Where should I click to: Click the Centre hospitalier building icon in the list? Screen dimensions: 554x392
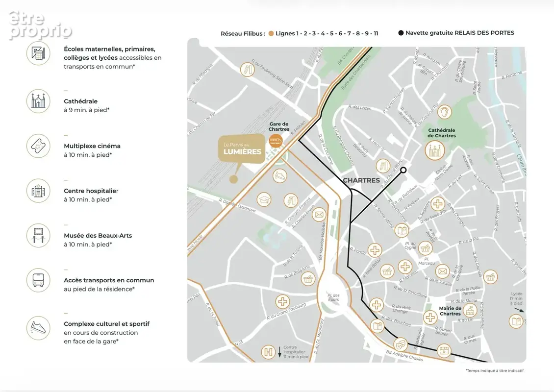pos(38,191)
